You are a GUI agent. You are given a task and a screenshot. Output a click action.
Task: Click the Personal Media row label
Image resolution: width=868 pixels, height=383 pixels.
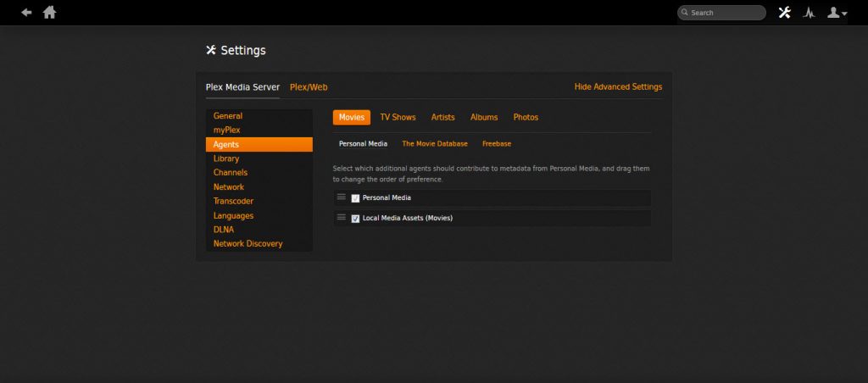387,197
